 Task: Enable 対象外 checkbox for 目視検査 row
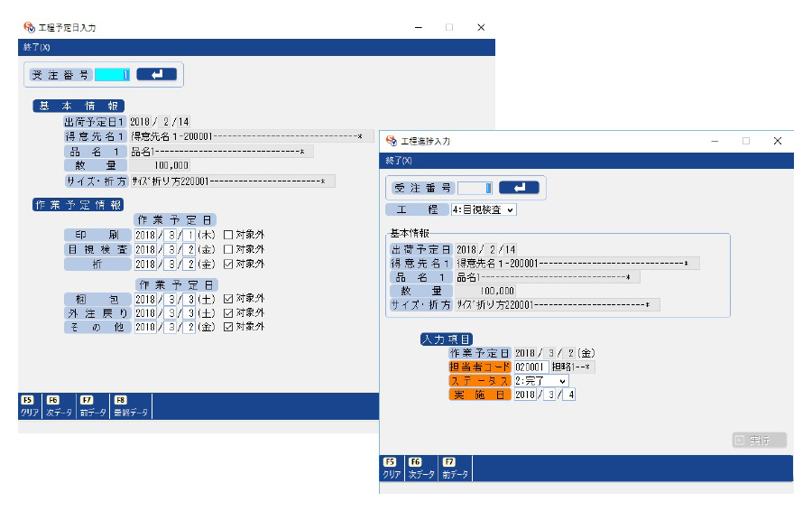click(228, 249)
